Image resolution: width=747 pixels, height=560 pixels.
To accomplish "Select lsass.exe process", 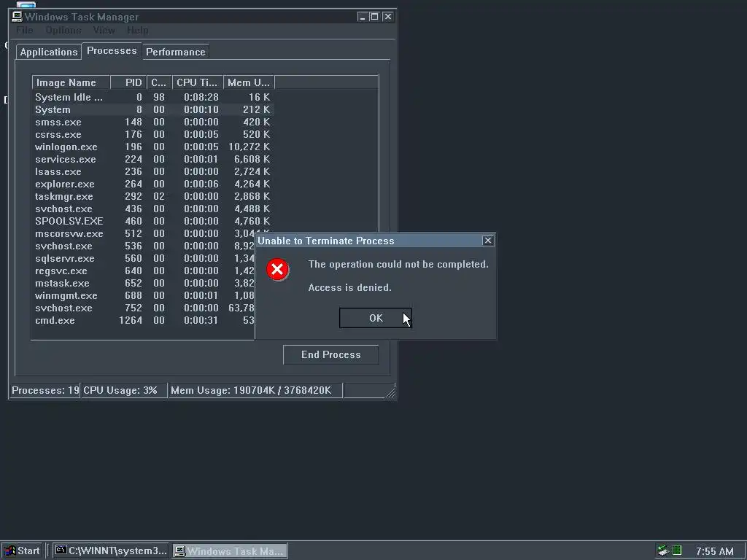I will click(x=153, y=171).
